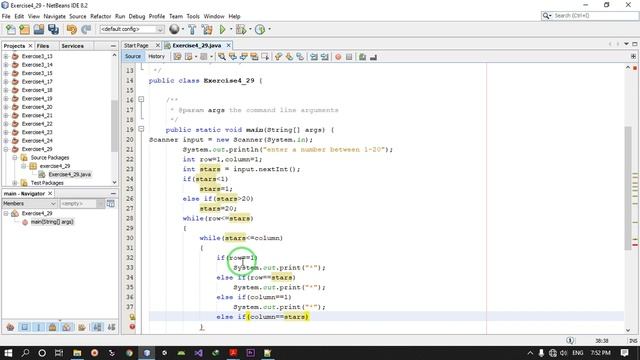Click Clean and Build Project icon
640x360 pixels.
point(207,29)
